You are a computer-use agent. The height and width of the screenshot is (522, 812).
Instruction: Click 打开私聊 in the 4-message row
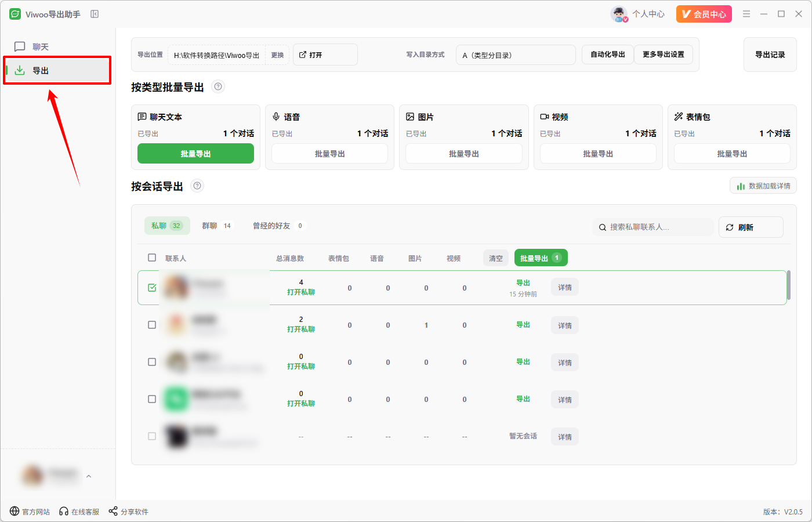301,292
